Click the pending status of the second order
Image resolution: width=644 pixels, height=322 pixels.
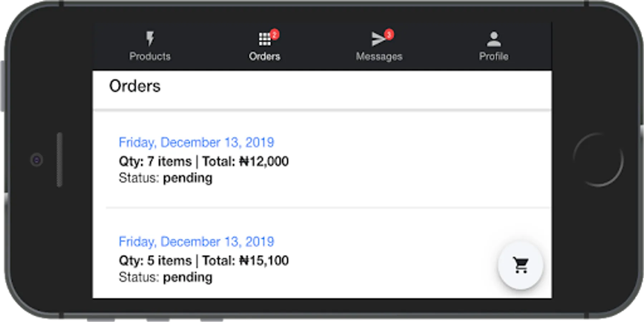coord(187,278)
